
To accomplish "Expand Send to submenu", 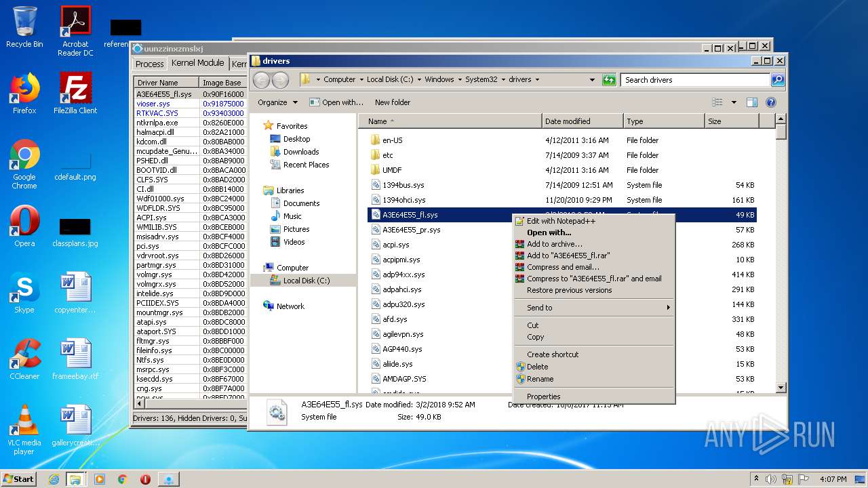I will (x=593, y=308).
